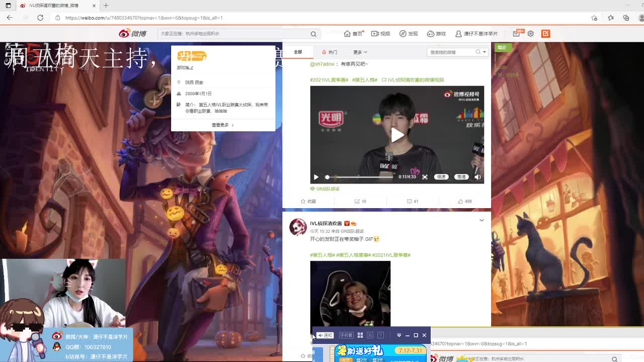Click the 通知 sound toggle in the popup toolbar
The image size is (644, 362).
325,335
